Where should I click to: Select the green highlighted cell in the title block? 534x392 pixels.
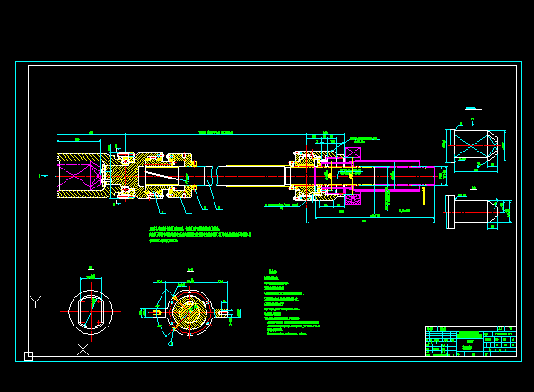coord(469,335)
